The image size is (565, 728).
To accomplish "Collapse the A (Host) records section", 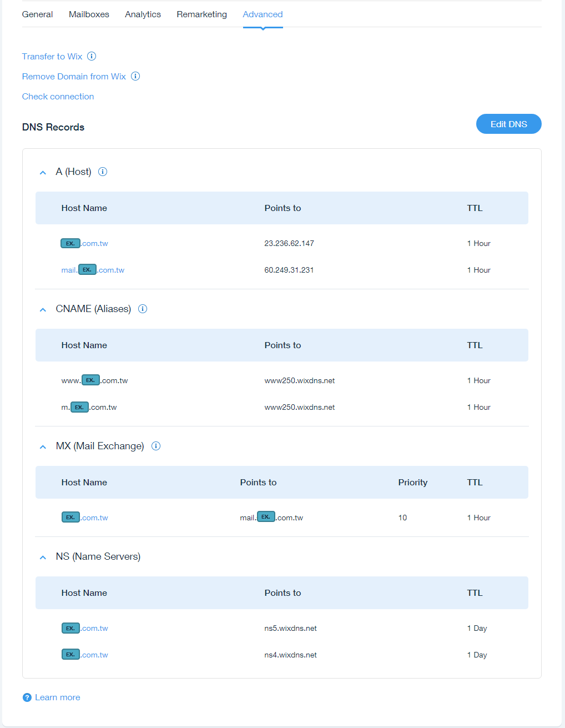I will pyautogui.click(x=43, y=173).
